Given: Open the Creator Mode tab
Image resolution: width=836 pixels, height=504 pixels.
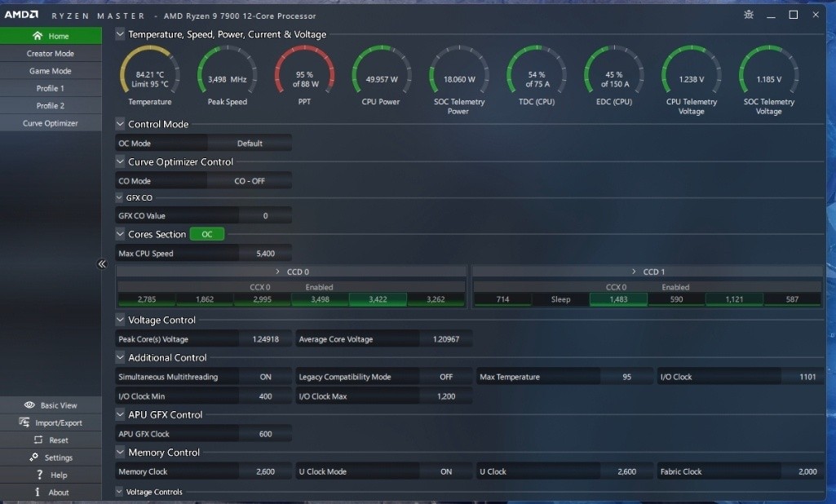Looking at the screenshot, I should tap(51, 54).
